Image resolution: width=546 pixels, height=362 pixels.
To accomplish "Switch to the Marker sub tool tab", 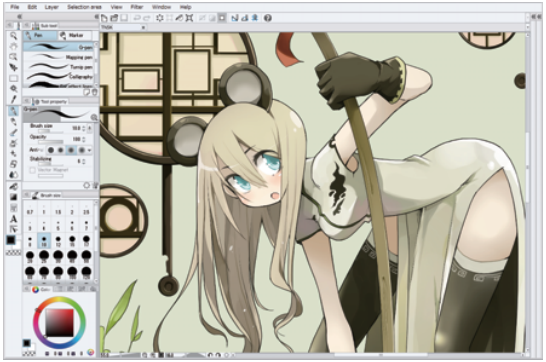I will click(75, 36).
